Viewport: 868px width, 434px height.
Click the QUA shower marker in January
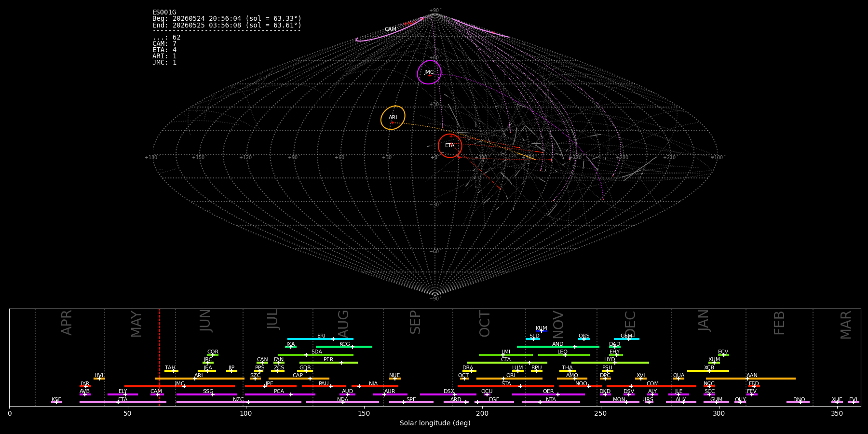(x=678, y=378)
